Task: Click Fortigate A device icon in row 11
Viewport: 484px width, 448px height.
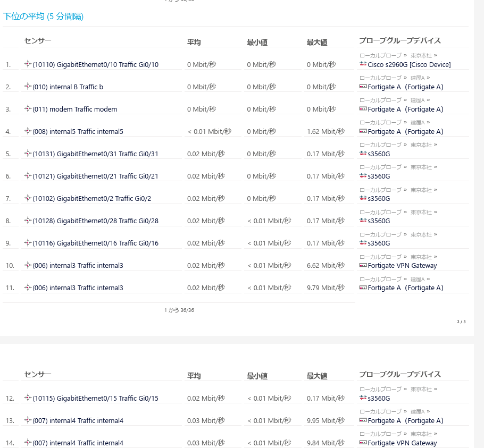Action: pos(363,288)
